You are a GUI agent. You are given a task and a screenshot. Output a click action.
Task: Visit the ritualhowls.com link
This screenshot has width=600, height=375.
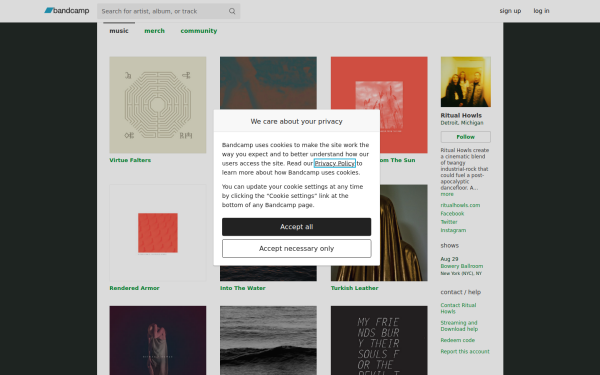[x=460, y=205]
